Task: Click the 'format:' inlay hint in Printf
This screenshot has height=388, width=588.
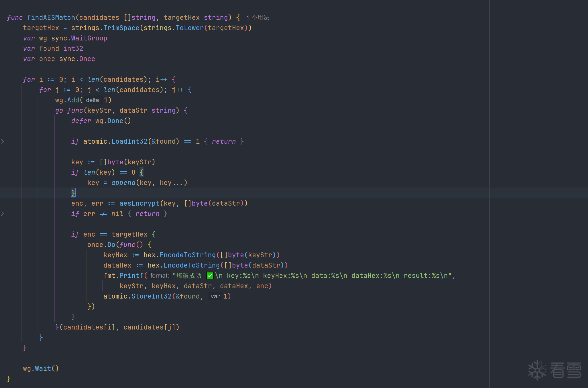Action: (159, 276)
